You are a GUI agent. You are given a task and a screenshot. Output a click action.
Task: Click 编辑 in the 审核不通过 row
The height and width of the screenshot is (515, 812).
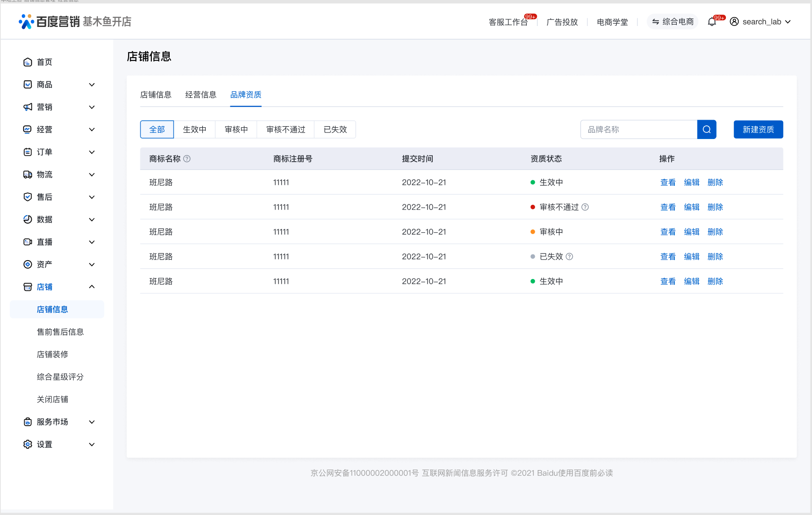691,207
